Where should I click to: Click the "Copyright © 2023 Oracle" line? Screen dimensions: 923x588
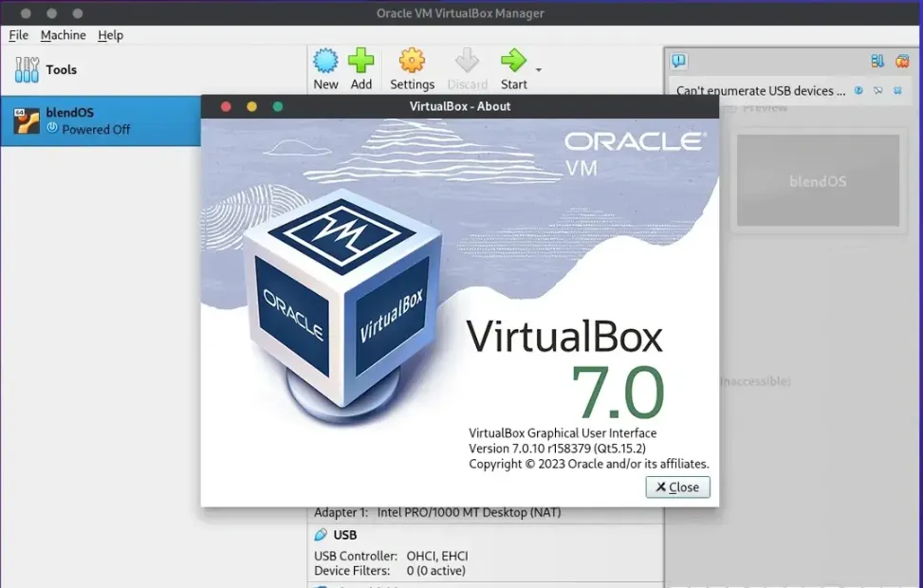coord(589,464)
